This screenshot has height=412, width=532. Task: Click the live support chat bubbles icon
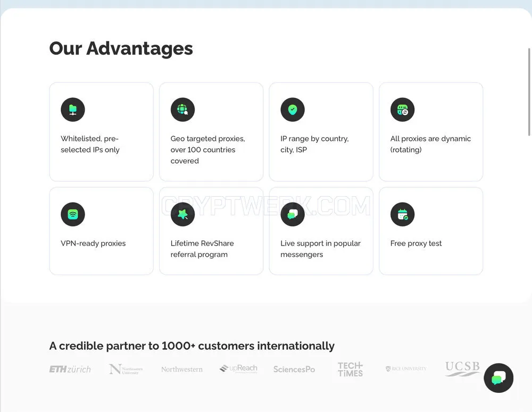tap(293, 214)
